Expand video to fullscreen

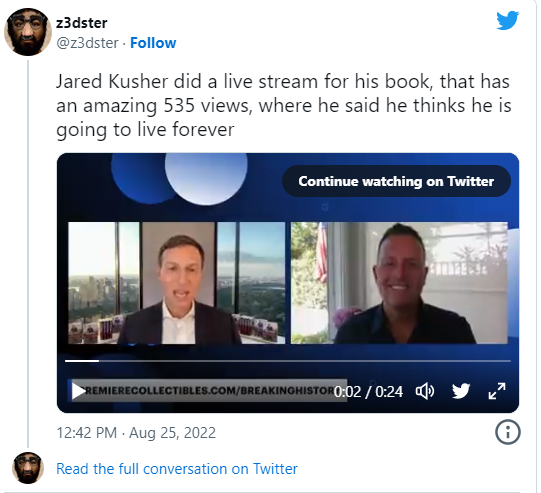(x=497, y=391)
